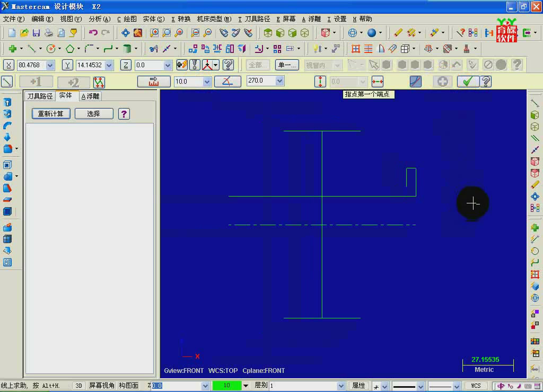Open the line width dropdown in status bar

[x=457, y=386]
